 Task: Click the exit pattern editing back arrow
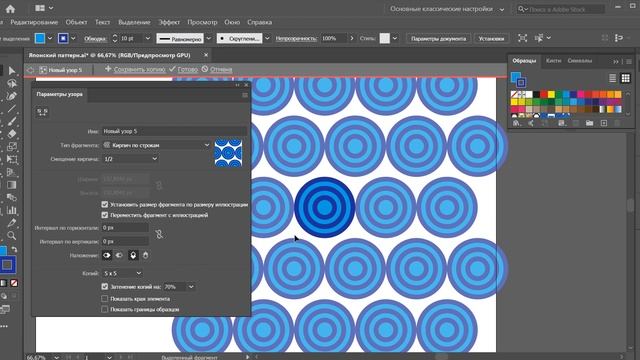pyautogui.click(x=31, y=70)
